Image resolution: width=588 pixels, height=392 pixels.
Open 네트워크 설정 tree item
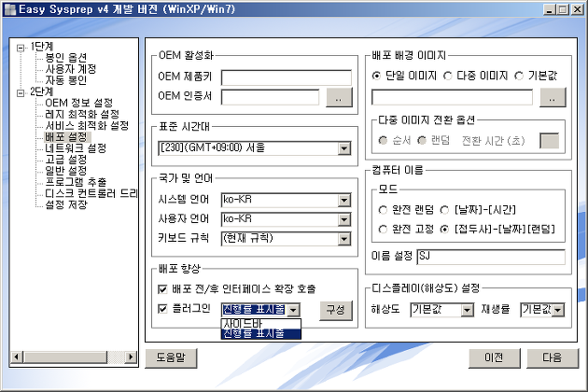[76, 148]
